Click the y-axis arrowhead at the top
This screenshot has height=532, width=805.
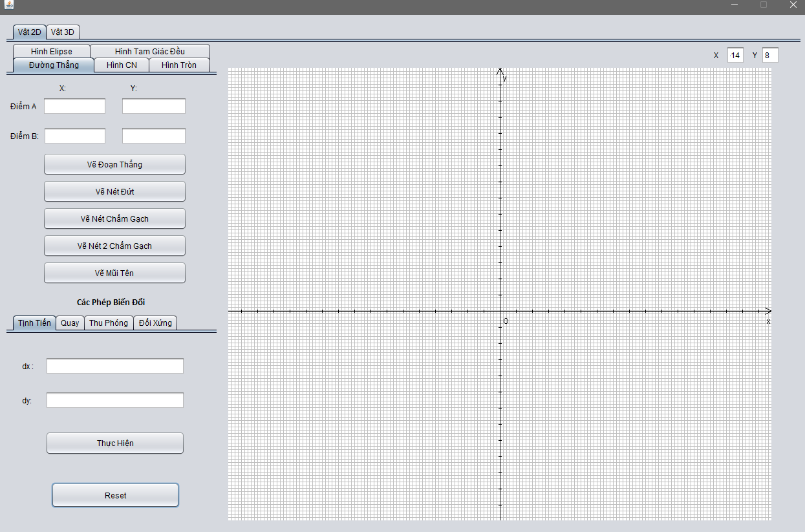500,72
